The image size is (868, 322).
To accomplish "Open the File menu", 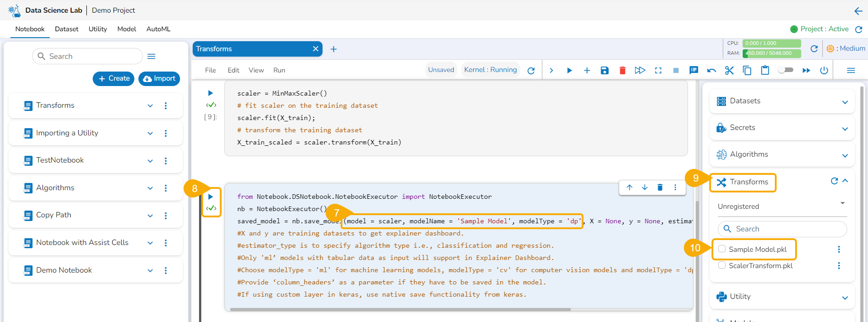I will [x=210, y=70].
